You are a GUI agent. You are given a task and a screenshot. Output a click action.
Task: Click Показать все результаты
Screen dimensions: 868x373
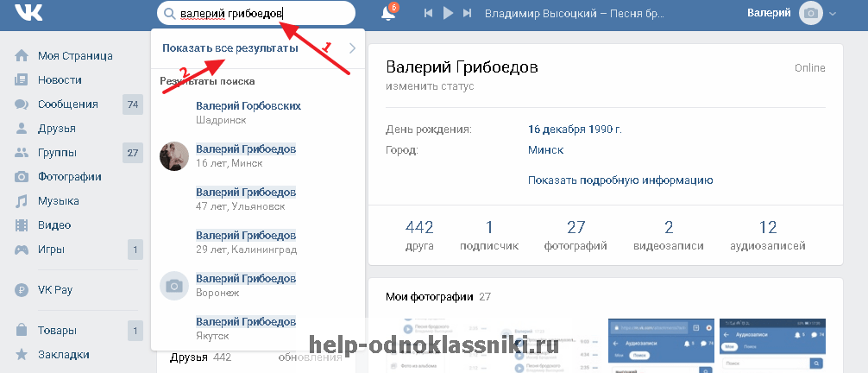[x=230, y=48]
